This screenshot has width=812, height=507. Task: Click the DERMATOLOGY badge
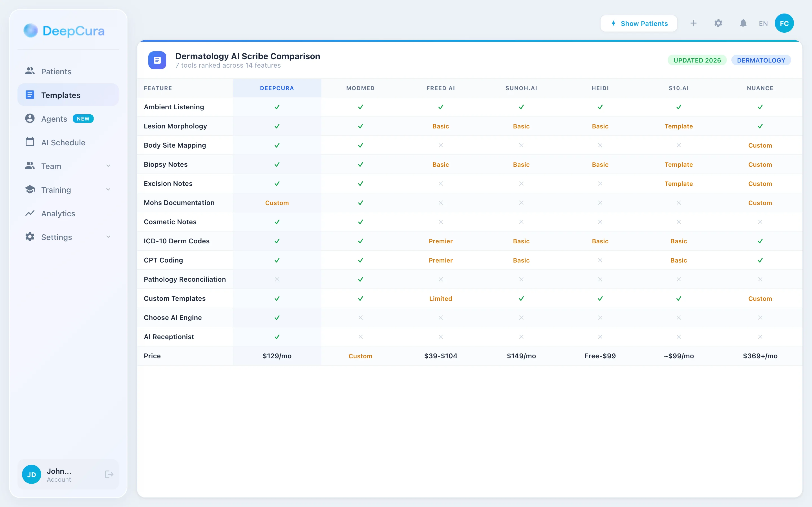(761, 60)
